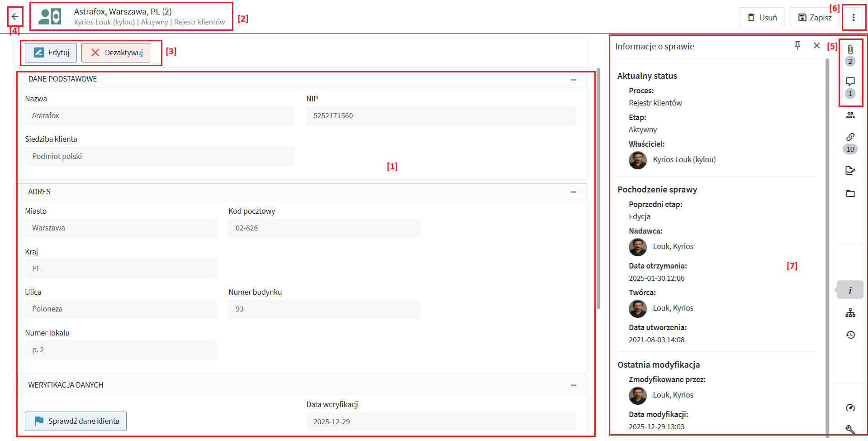Open the wrench tools icon
This screenshot has width=868, height=441.
(850, 429)
